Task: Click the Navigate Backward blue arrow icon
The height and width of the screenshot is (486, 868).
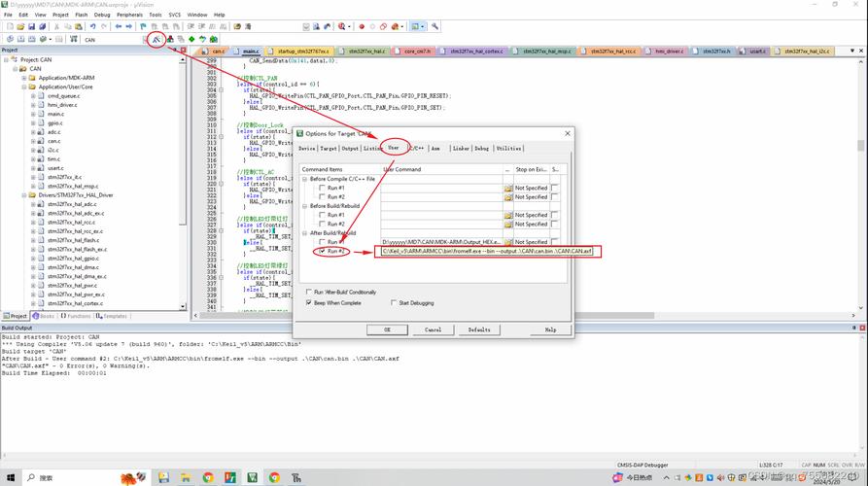Action: [119, 27]
